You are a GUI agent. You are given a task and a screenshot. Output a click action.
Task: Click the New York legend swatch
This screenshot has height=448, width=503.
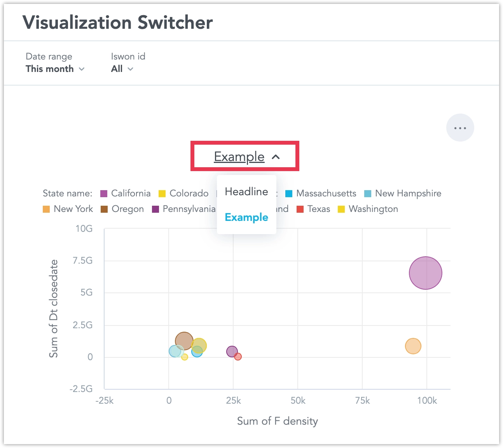pos(45,209)
